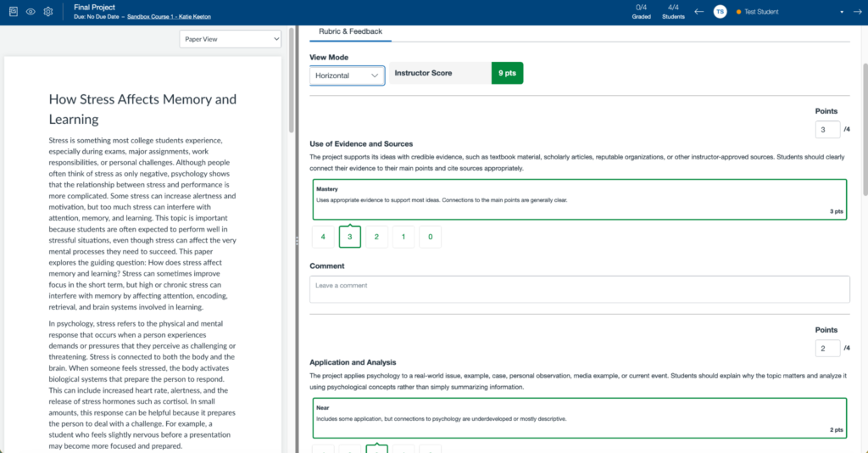Image resolution: width=868 pixels, height=453 pixels.
Task: Select rating 2 for Use of Evidence
Action: (376, 237)
